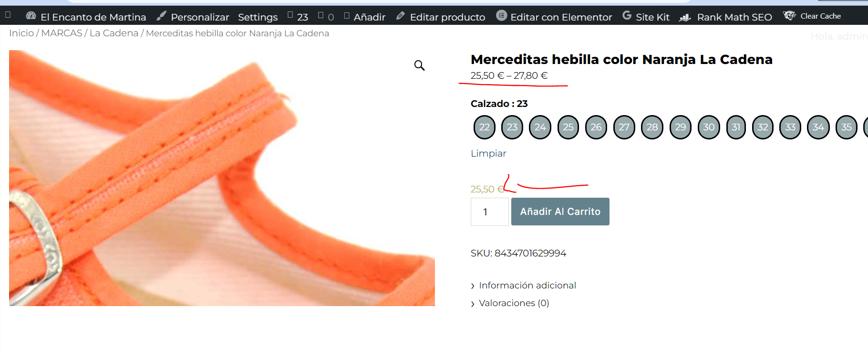868x351 pixels.
Task: Open the Añadir new-content menu
Action: coord(364,17)
